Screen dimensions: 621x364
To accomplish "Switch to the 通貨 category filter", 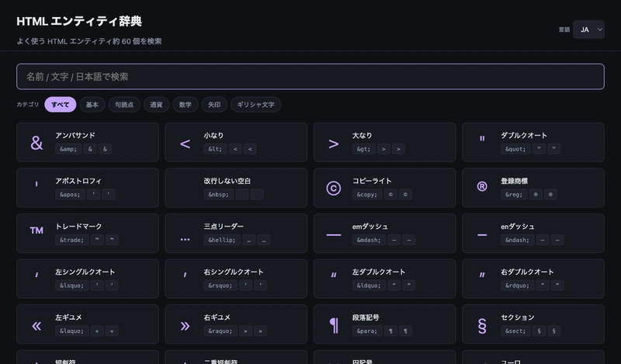I will click(x=157, y=105).
